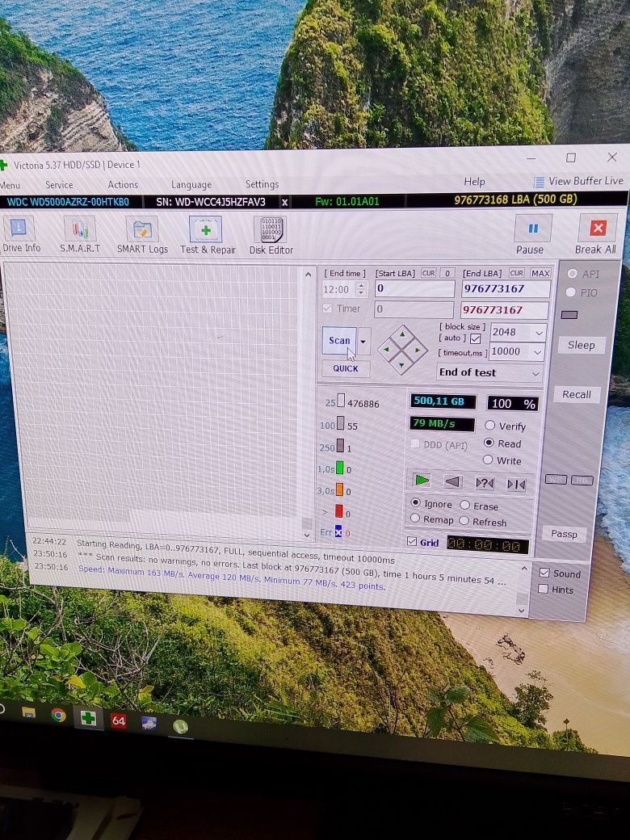The image size is (630, 840).
Task: Open the Disk Editor
Action: (271, 236)
